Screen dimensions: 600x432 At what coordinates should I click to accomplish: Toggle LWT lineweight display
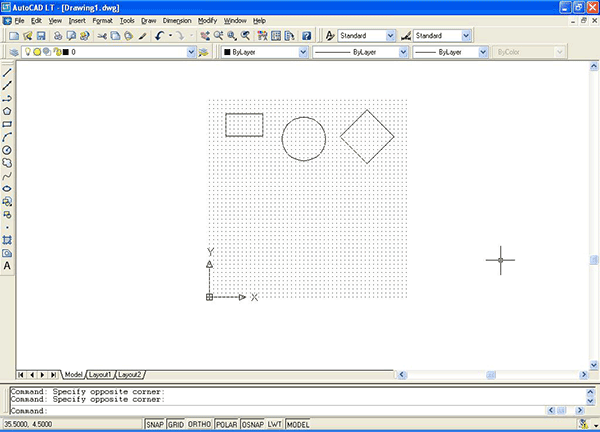pyautogui.click(x=275, y=424)
